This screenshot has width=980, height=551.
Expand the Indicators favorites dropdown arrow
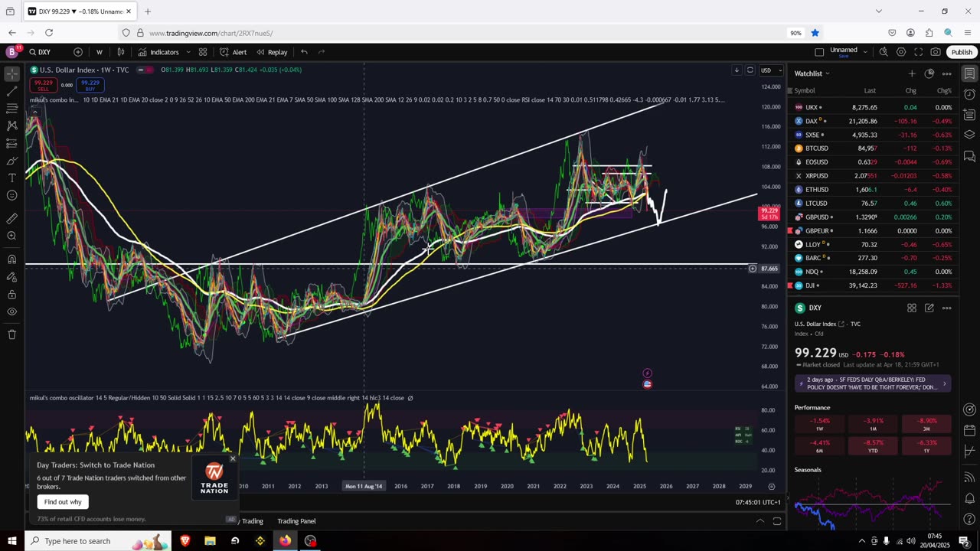[x=188, y=52]
